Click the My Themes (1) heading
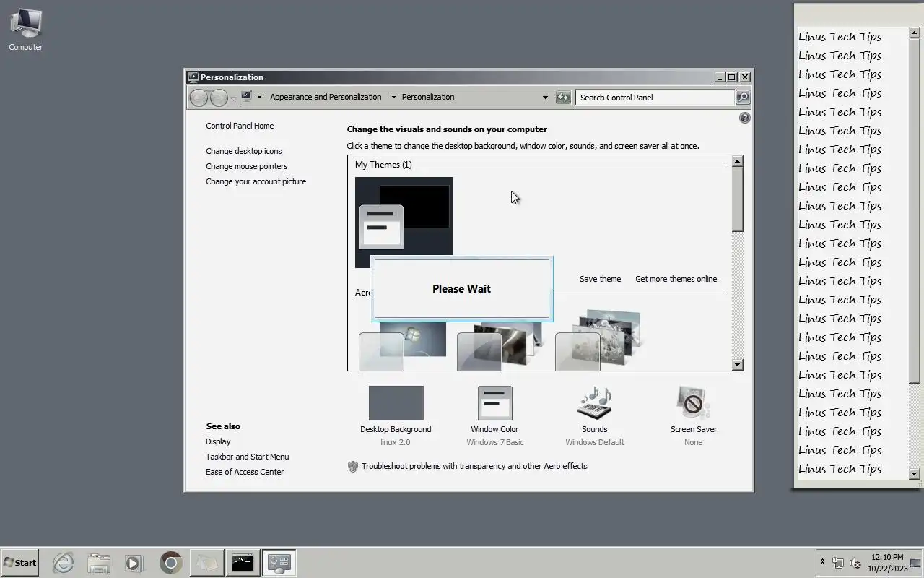Image resolution: width=924 pixels, height=578 pixels. coord(383,165)
